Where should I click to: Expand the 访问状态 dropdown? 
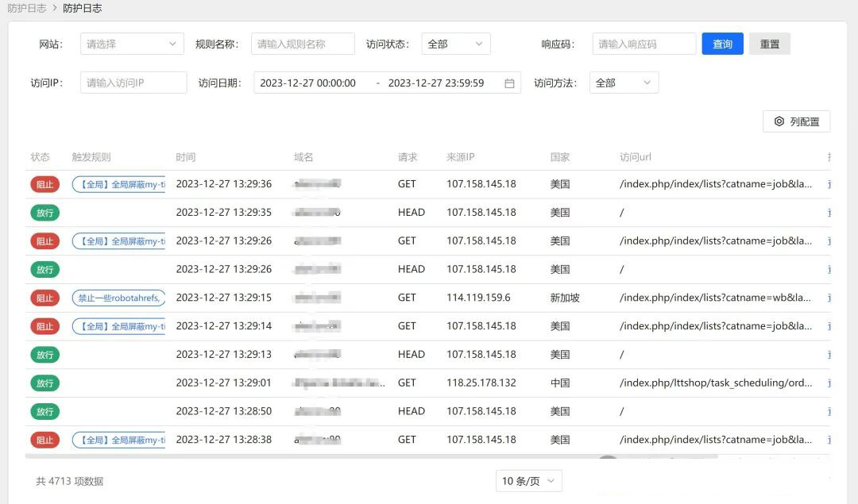coord(455,44)
